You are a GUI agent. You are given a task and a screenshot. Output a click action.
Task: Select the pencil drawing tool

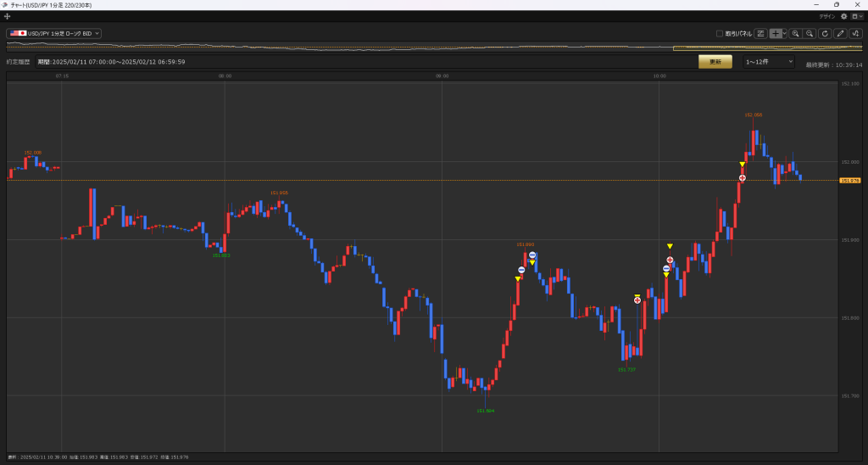pyautogui.click(x=840, y=33)
